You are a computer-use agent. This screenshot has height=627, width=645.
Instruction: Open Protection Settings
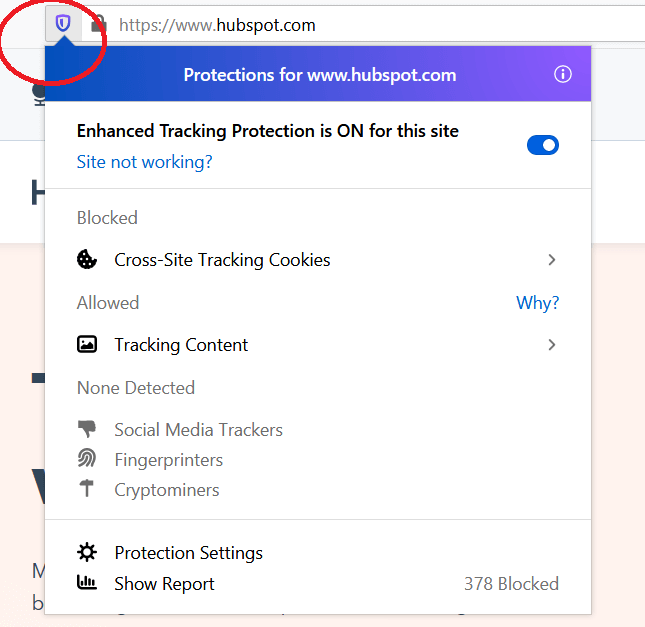188,553
